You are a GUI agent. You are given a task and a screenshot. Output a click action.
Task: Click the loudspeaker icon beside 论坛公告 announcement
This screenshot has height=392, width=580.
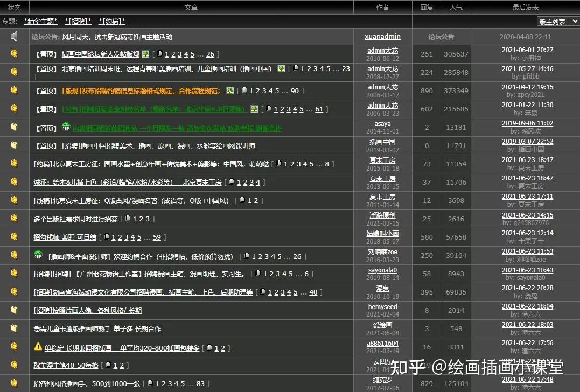[x=14, y=36]
